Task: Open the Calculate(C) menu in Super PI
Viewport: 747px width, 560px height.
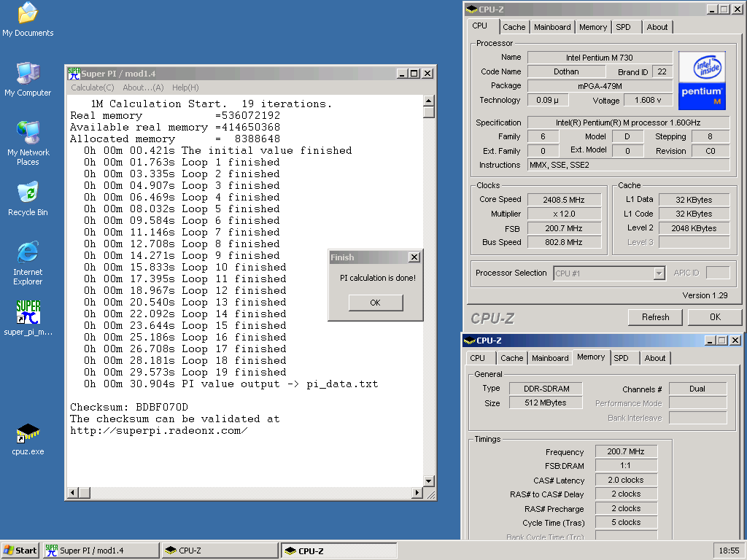Action: pos(93,87)
